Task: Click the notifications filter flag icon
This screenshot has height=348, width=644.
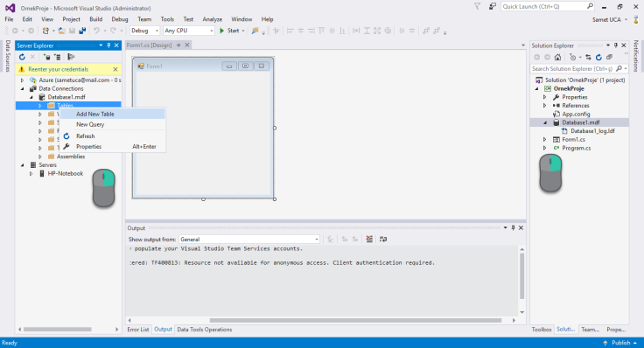Action: click(x=477, y=7)
